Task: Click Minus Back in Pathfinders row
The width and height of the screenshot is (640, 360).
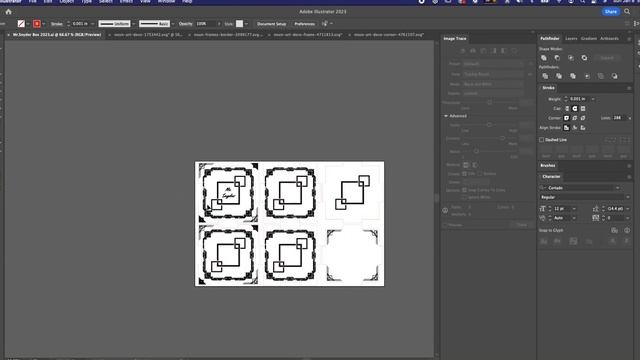Action: point(614,76)
